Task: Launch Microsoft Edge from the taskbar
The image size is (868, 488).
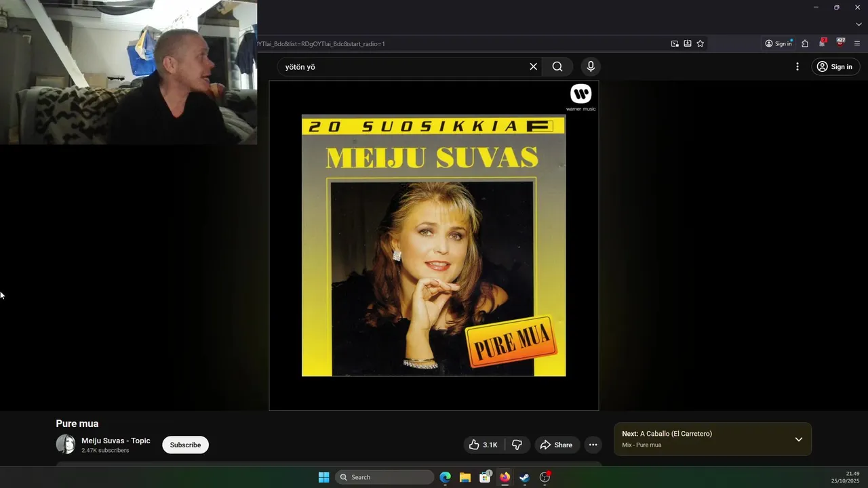Action: [x=445, y=477]
